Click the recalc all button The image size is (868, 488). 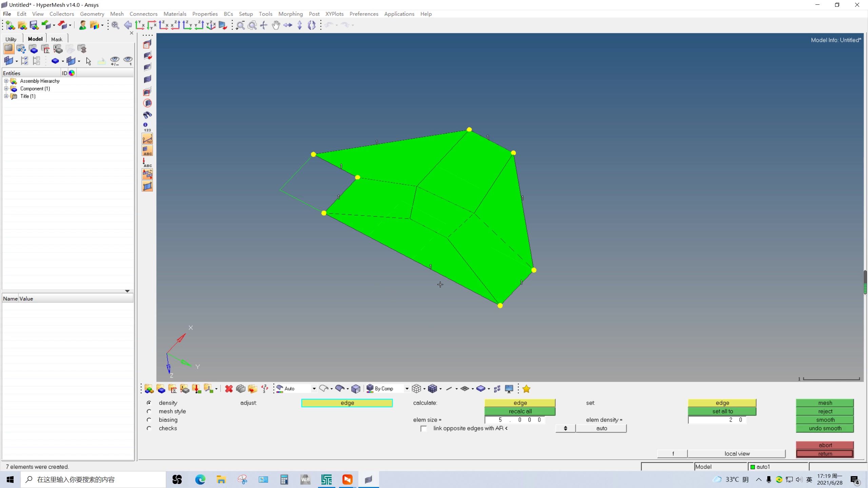click(520, 411)
